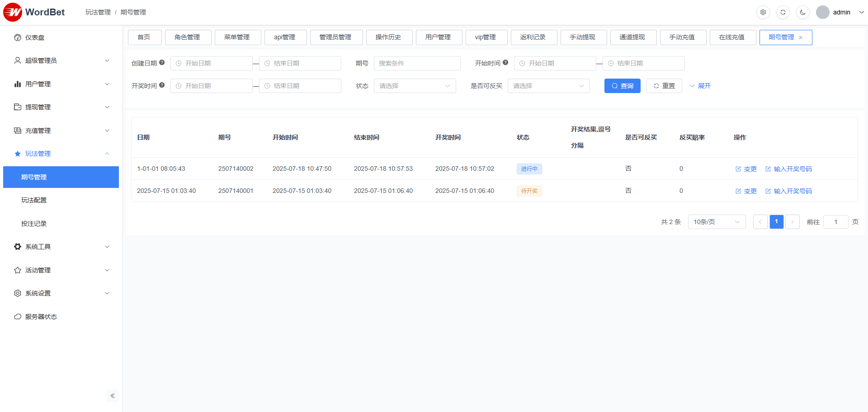Click the 查询 search button
Viewport: 868px width, 412px height.
tap(622, 86)
